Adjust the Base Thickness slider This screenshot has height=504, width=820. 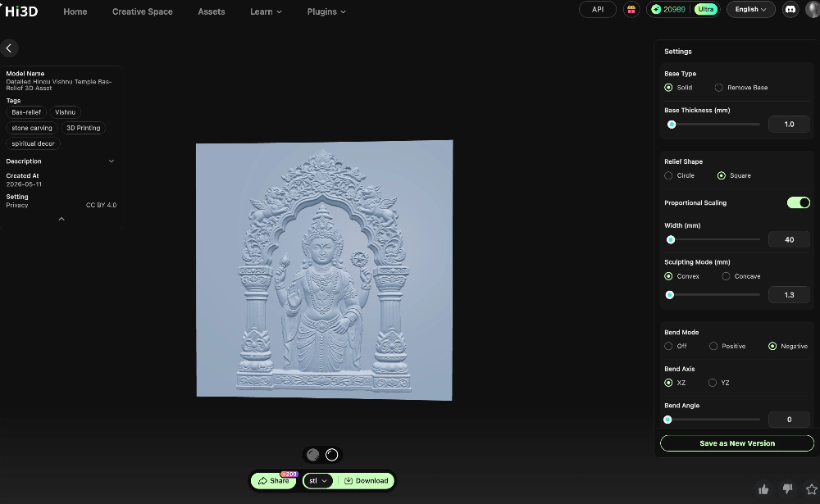click(x=714, y=125)
